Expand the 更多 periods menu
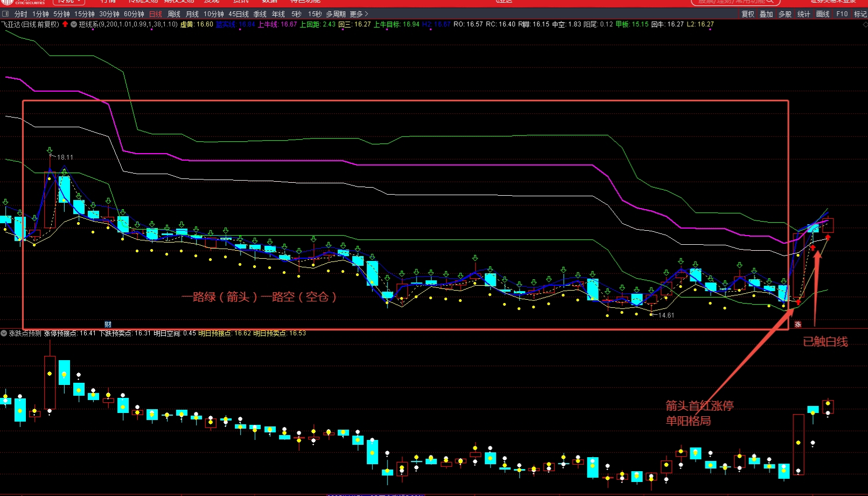 point(359,14)
